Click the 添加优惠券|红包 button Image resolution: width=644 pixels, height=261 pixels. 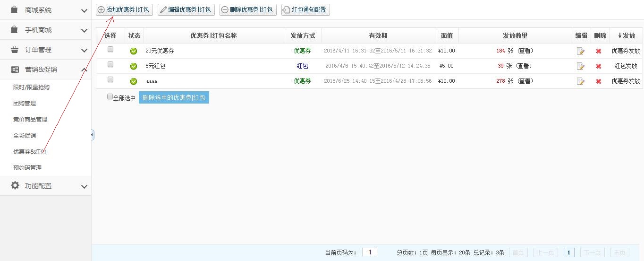pos(124,9)
